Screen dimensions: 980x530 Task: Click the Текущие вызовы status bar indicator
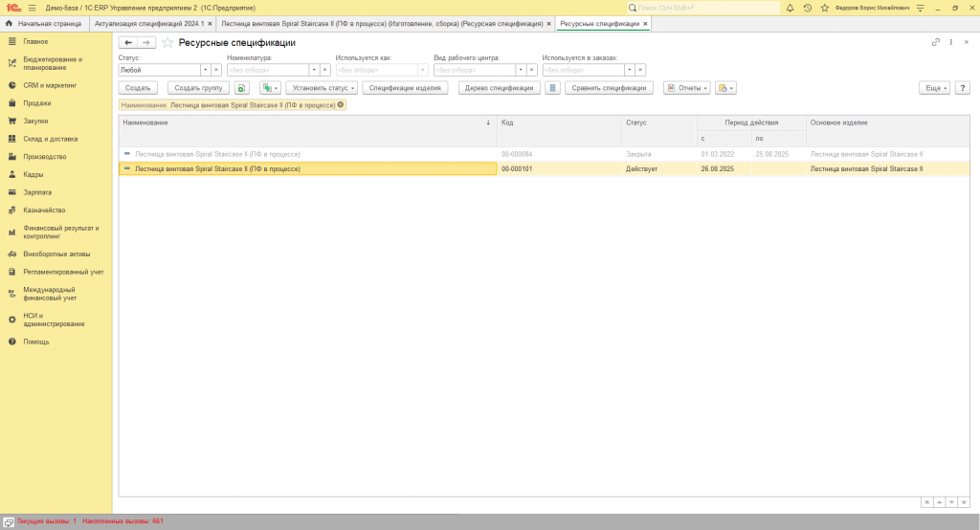click(46, 521)
